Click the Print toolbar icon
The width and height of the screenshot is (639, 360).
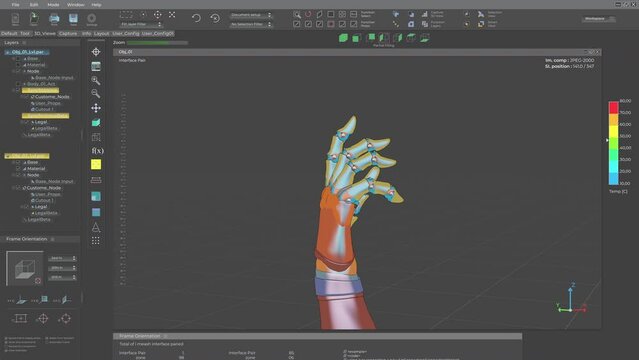click(x=54, y=19)
